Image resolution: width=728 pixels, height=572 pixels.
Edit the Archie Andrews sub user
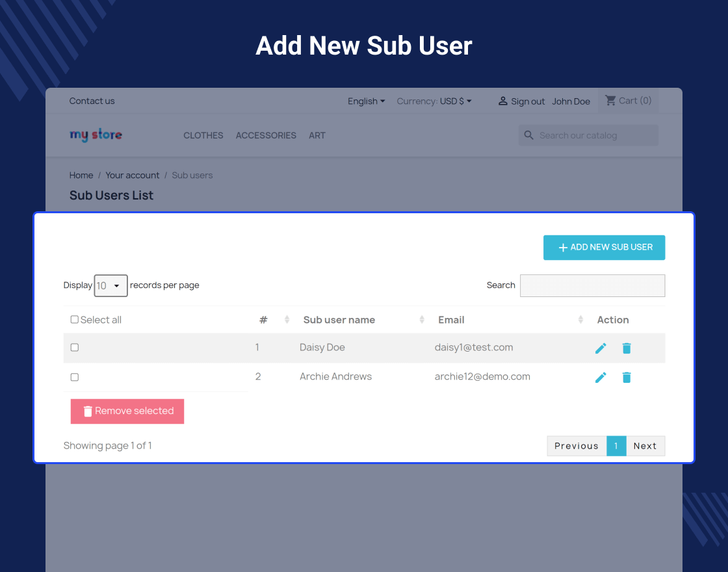click(601, 378)
